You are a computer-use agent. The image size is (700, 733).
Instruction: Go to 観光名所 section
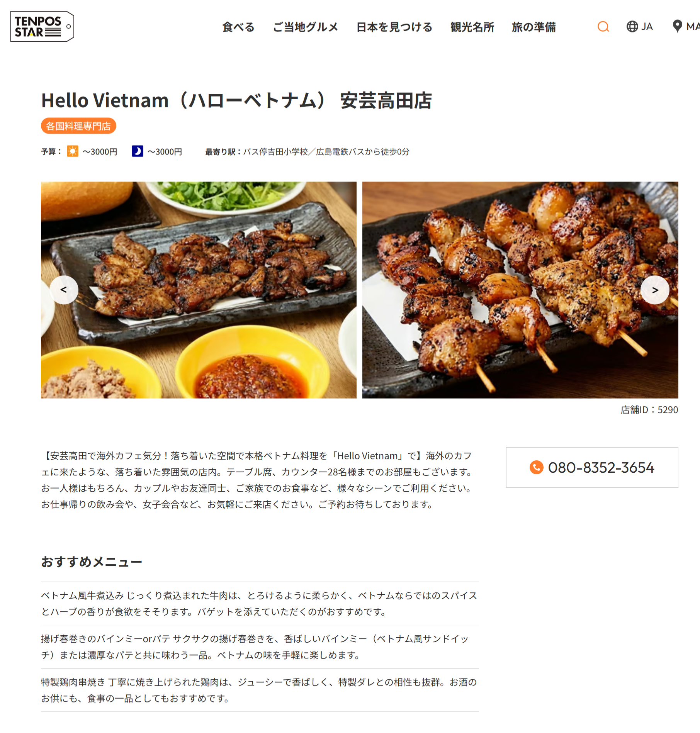pyautogui.click(x=472, y=27)
